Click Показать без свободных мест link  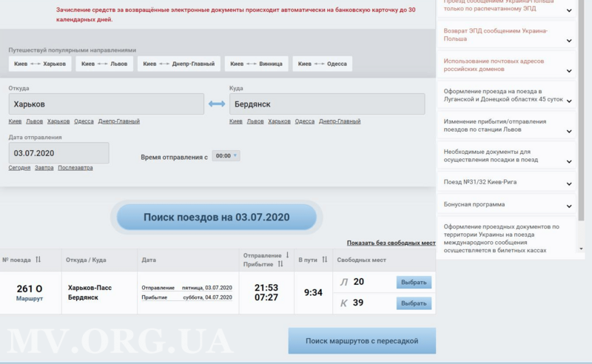click(391, 243)
